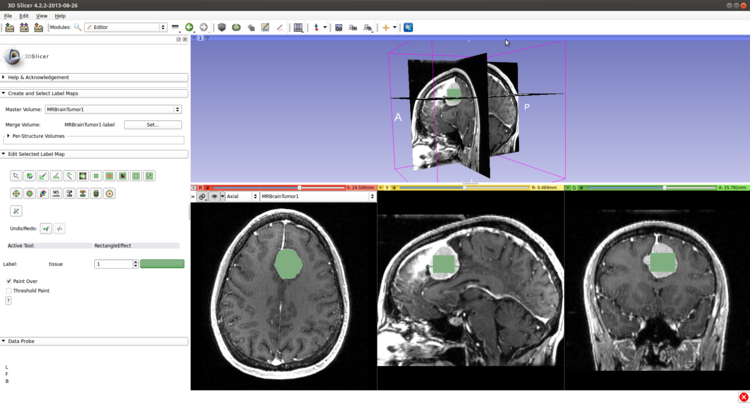Click the green back-arrow module history button
Viewport: 750px width, 404px height.
189,27
